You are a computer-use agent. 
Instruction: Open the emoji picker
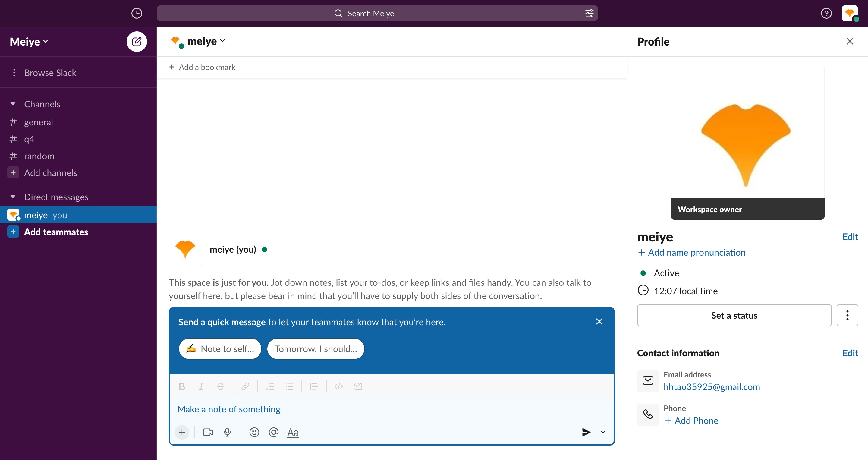[x=254, y=432]
